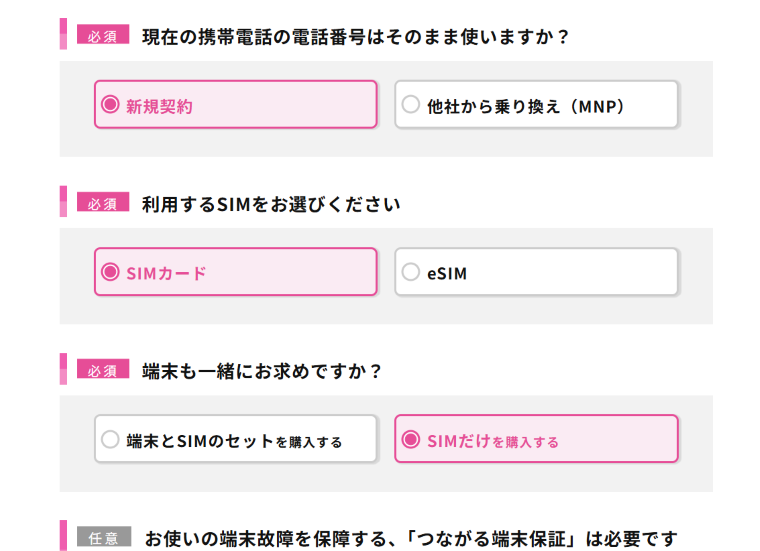This screenshot has height=551, width=760.
Task: Choose the SIMだけ radio circle
Action: coord(411,439)
